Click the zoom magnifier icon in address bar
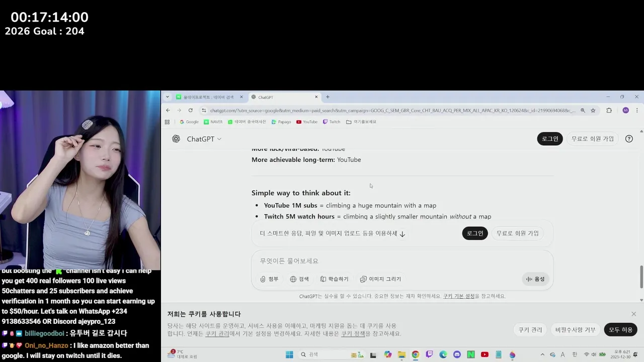Viewport: 644px width, 362px height. pos(583,110)
